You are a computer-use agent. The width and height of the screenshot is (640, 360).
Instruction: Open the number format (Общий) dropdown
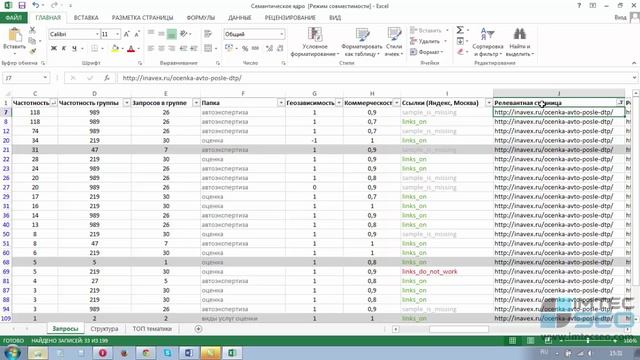point(282,34)
